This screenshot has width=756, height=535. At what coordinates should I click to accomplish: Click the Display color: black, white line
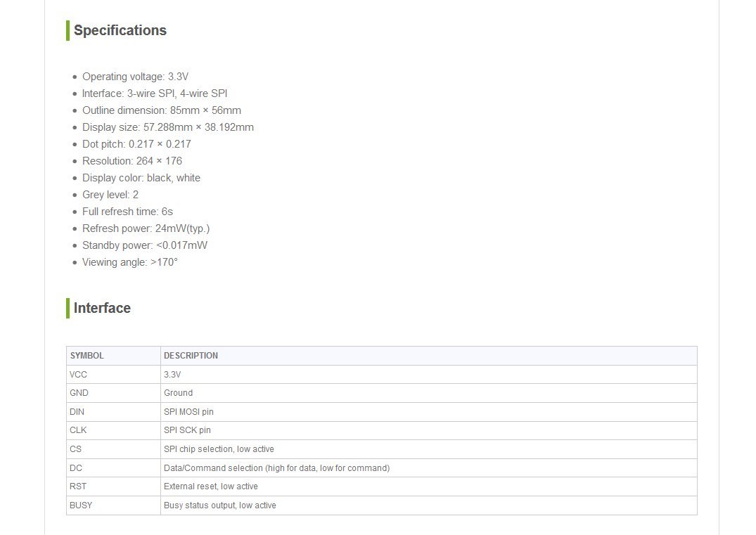(x=141, y=178)
